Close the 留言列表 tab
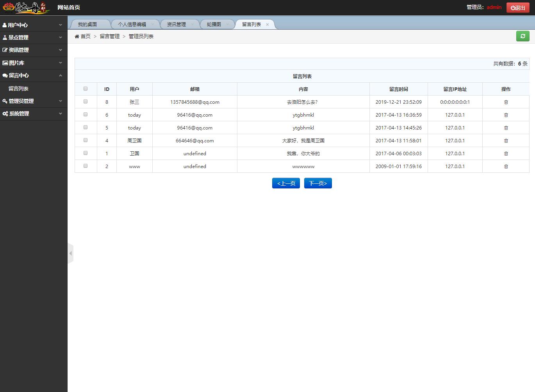 (x=267, y=25)
